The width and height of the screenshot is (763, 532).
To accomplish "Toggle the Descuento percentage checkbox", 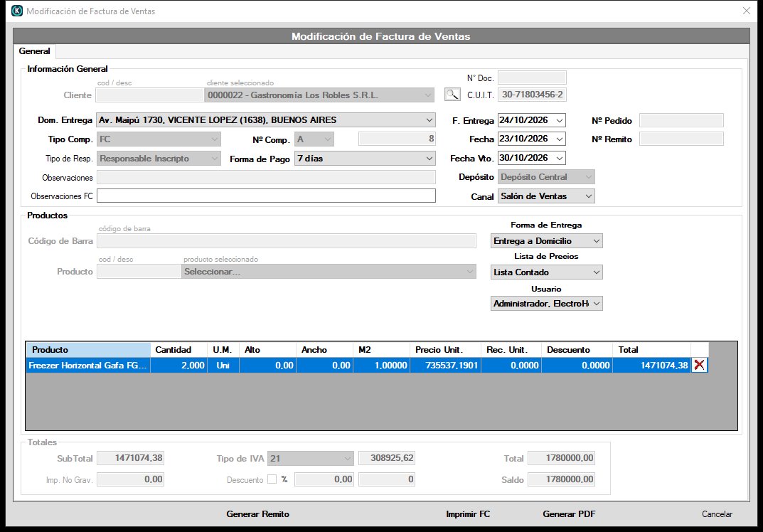I will coord(272,479).
